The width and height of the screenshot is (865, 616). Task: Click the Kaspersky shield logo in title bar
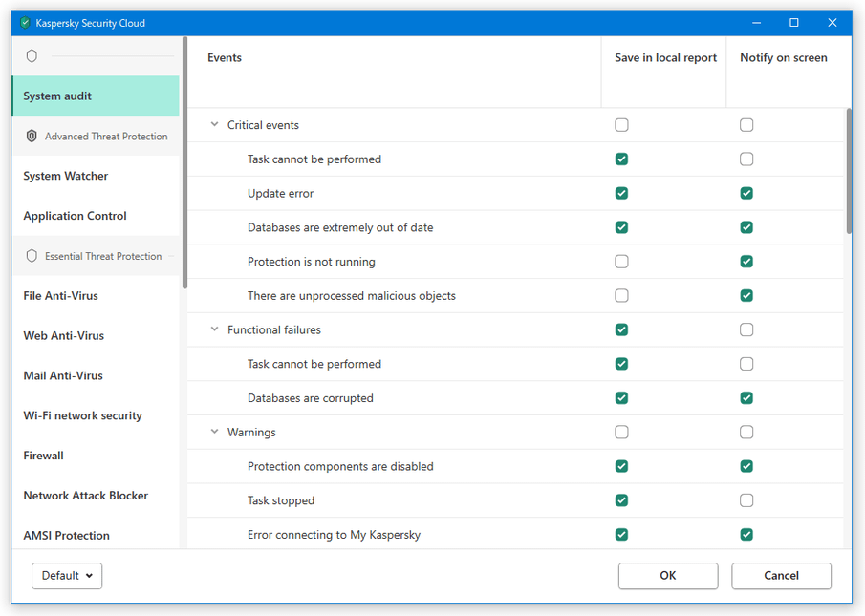point(25,23)
